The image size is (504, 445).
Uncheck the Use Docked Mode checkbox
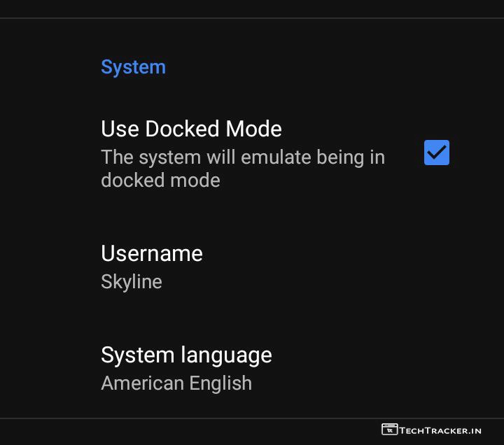(x=436, y=153)
